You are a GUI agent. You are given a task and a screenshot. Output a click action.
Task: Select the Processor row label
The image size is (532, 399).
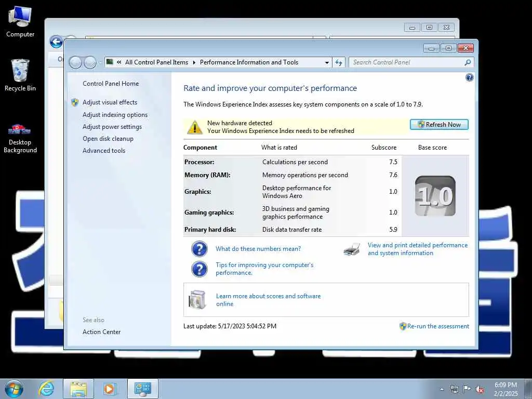(x=199, y=162)
